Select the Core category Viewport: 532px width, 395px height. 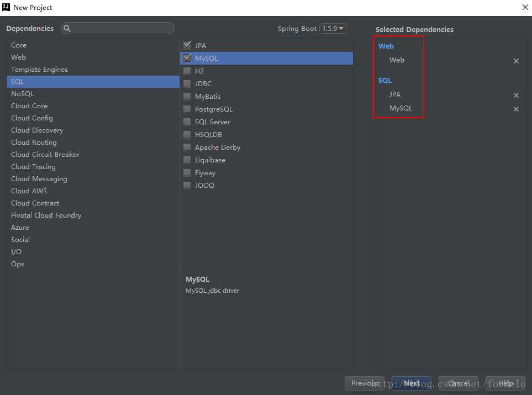pyautogui.click(x=93, y=45)
